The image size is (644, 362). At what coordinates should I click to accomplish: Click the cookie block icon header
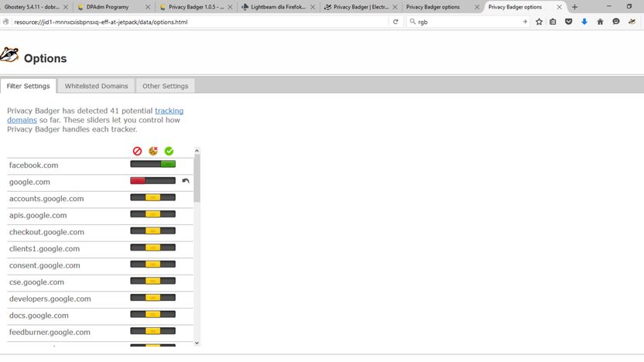(153, 151)
